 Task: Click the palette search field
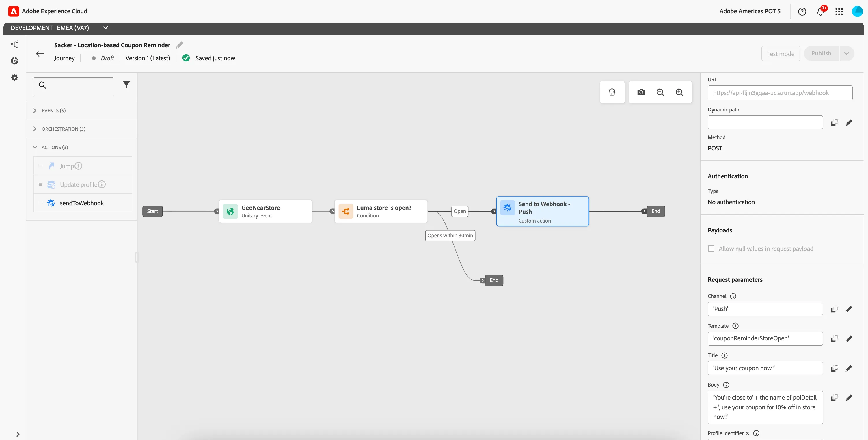point(73,87)
